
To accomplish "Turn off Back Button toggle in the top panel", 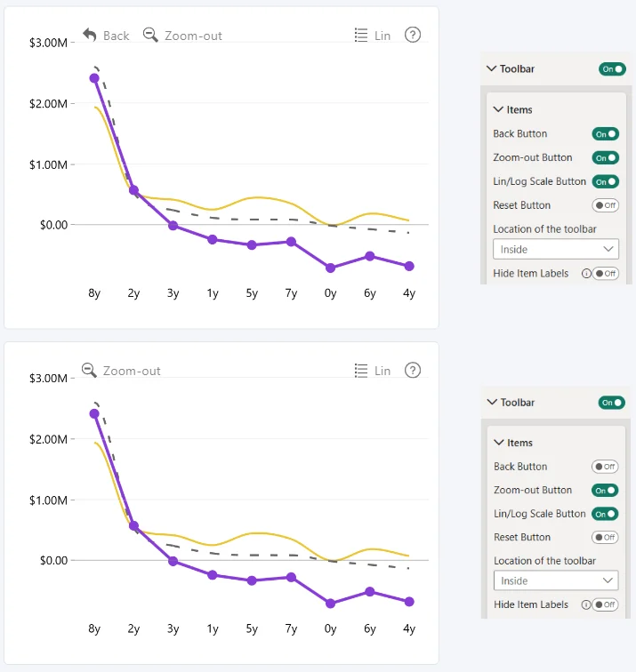I will point(606,134).
